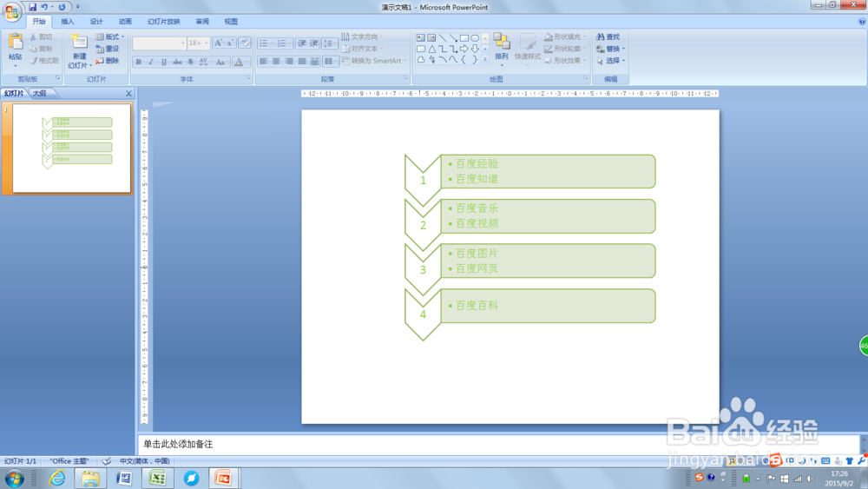Select the Rectangle shape in gallery
Viewport: 868px width, 489px height.
click(464, 37)
